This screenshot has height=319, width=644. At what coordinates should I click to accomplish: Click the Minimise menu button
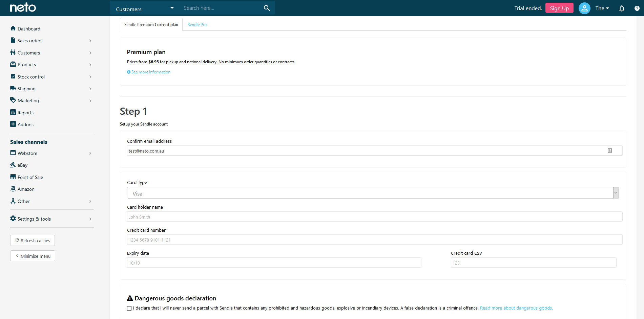click(x=33, y=256)
